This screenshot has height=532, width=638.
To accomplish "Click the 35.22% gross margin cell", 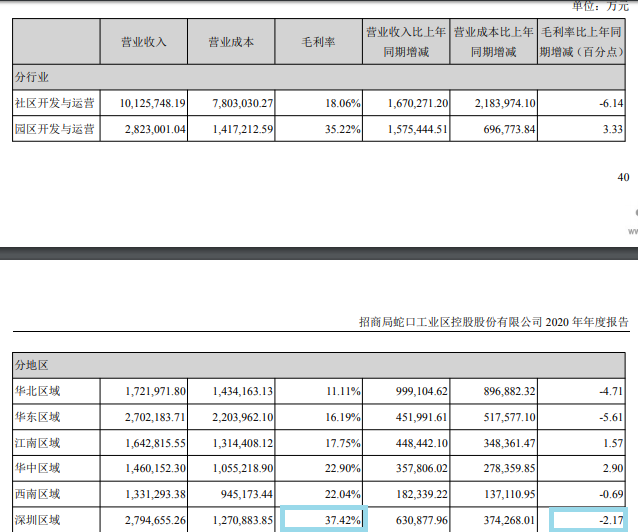I will [x=319, y=129].
